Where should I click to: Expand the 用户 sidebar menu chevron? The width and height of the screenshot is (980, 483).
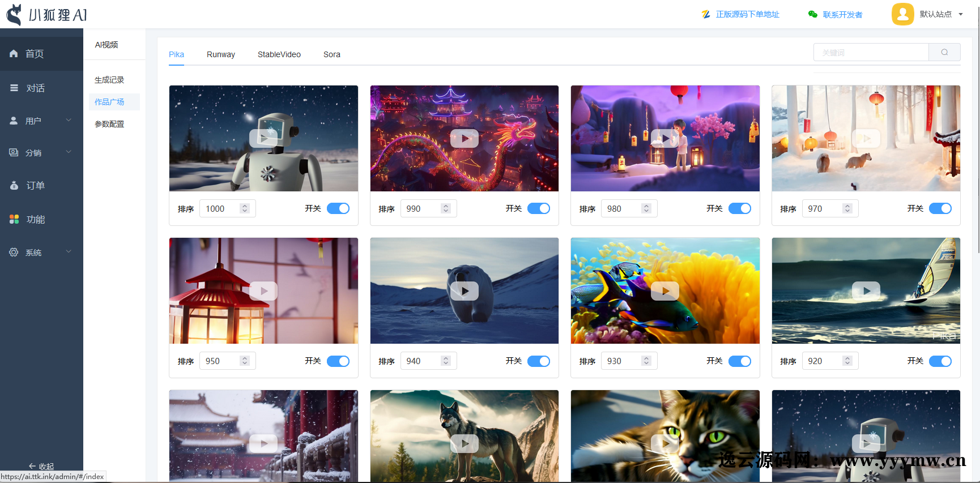coord(69,120)
